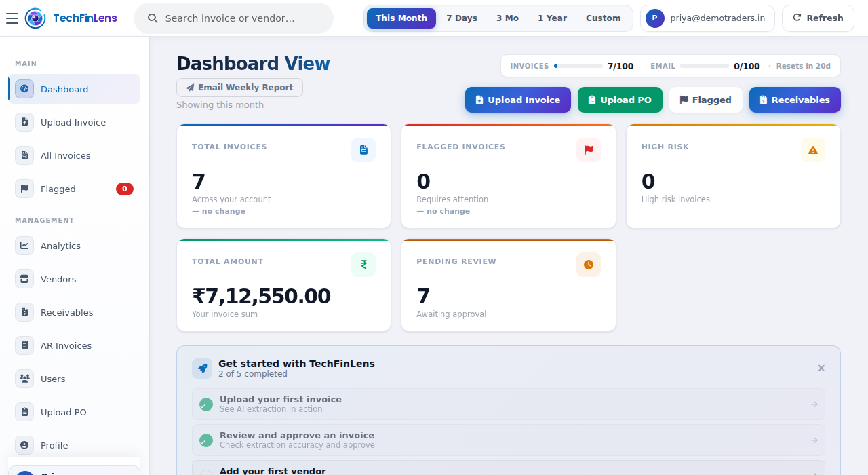Select the 7 Days time range

(462, 18)
